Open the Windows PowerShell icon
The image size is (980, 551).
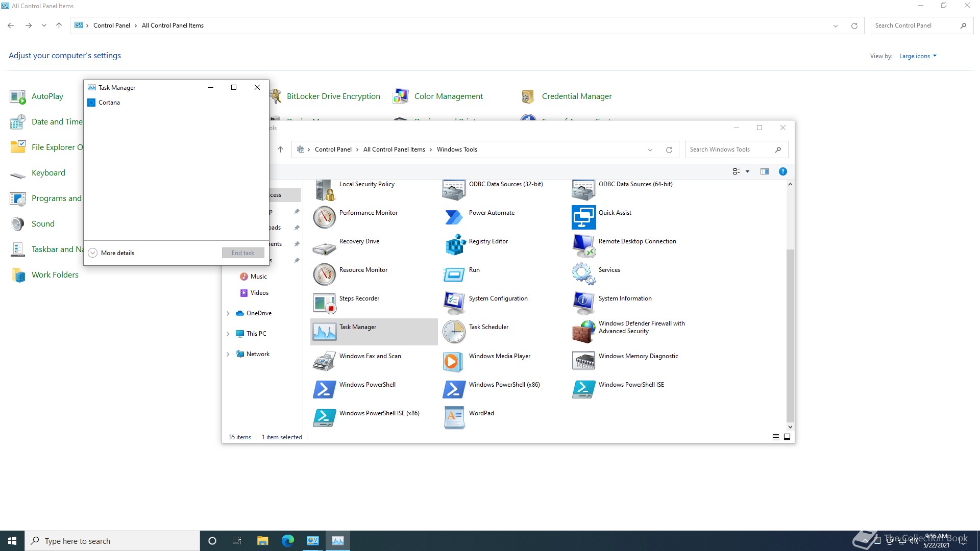[x=324, y=390]
